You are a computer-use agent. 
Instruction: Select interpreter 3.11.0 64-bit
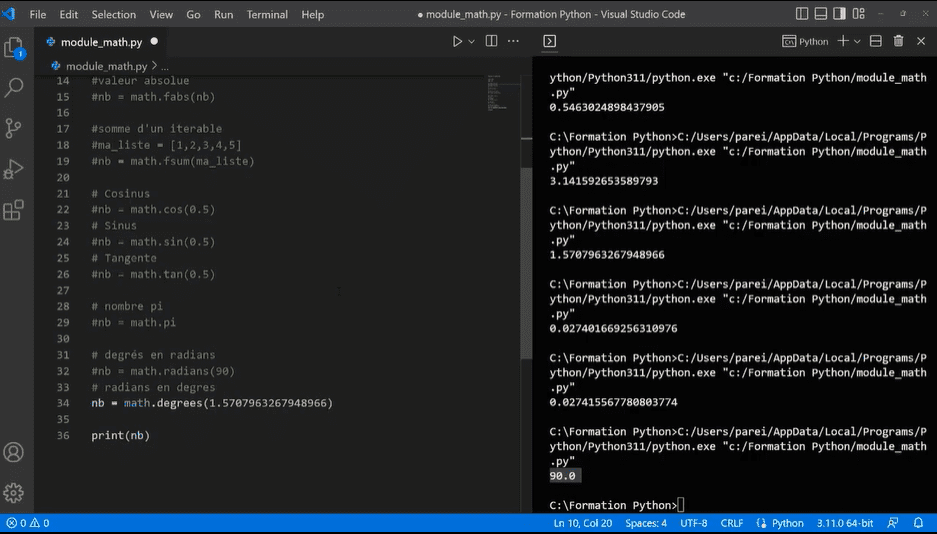(x=845, y=523)
